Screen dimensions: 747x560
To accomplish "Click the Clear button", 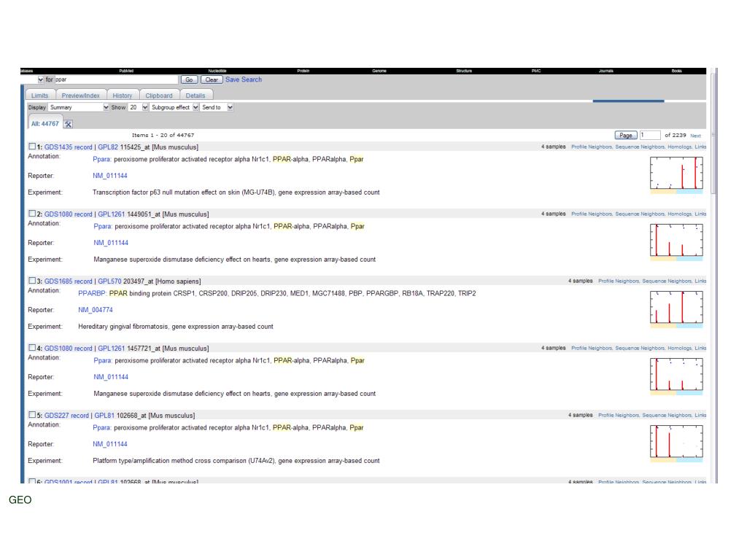I will tap(212, 80).
